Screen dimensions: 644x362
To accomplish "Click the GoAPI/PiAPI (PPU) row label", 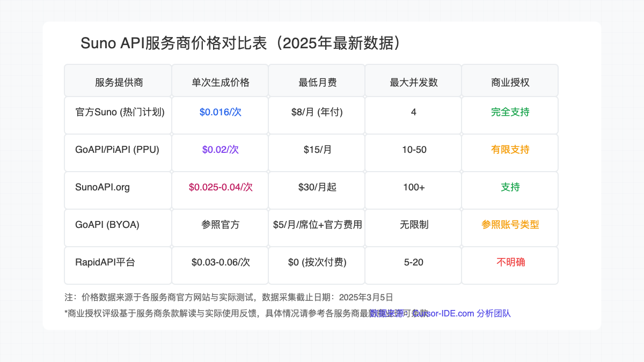I will click(118, 150).
